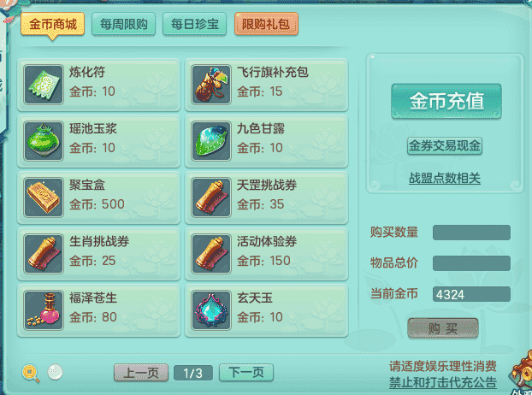Viewport: 532px width, 395px height.
Task: Select the 九色甘露 green gem icon
Action: tap(211, 141)
